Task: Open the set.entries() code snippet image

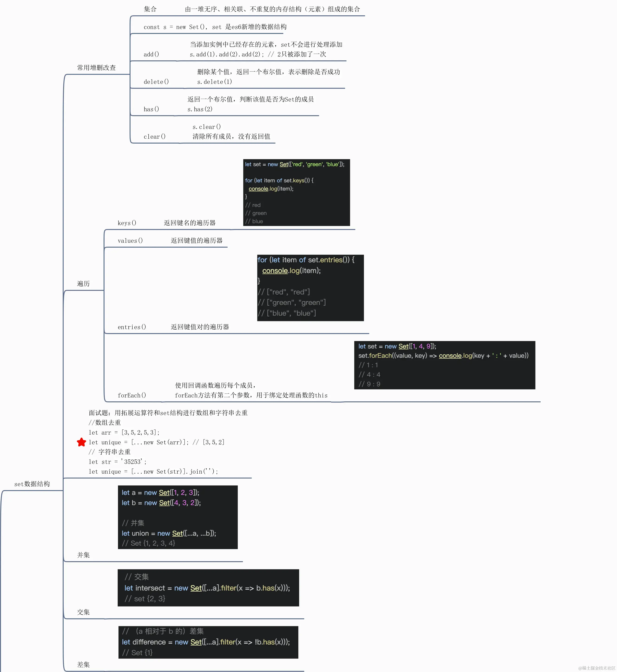Action: pos(310,288)
